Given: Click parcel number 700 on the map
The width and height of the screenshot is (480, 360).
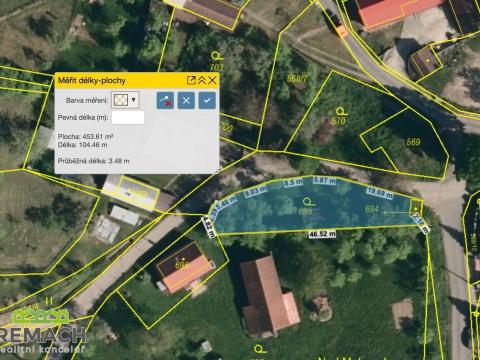Looking at the screenshot, I should [x=226, y=127].
